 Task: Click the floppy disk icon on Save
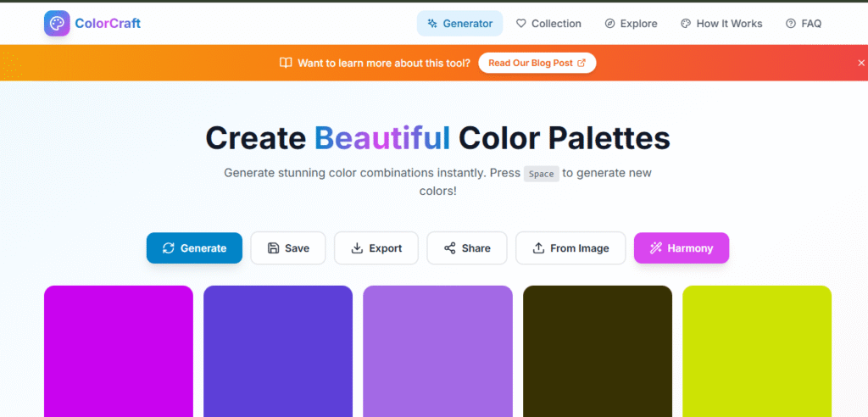pos(273,248)
